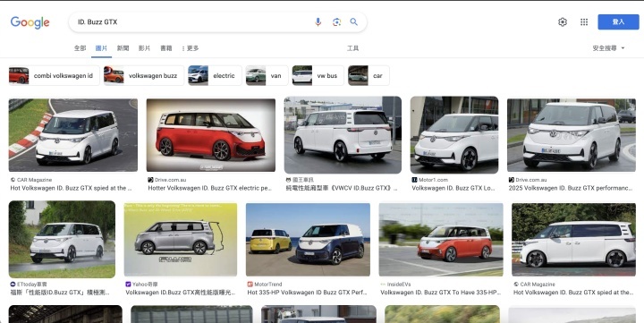Click the Google logo
Image resolution: width=644 pixels, height=323 pixels.
tap(30, 22)
